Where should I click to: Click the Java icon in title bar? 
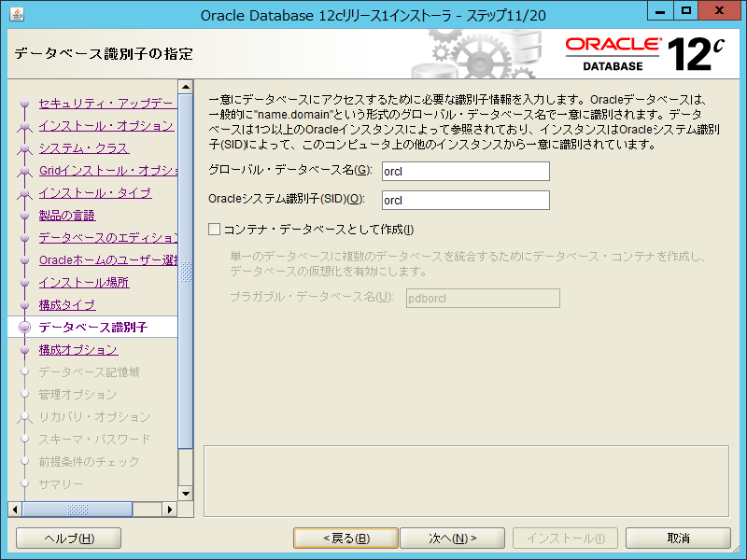click(x=13, y=14)
